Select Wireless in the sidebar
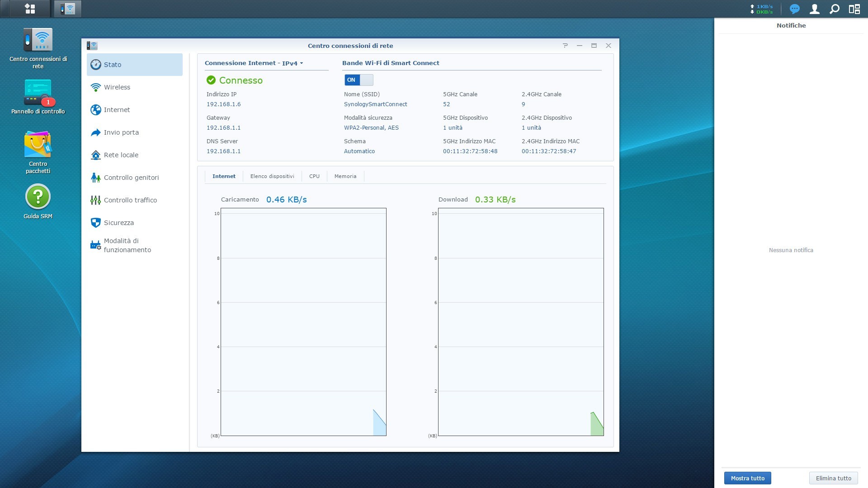Image resolution: width=868 pixels, height=488 pixels. (117, 87)
